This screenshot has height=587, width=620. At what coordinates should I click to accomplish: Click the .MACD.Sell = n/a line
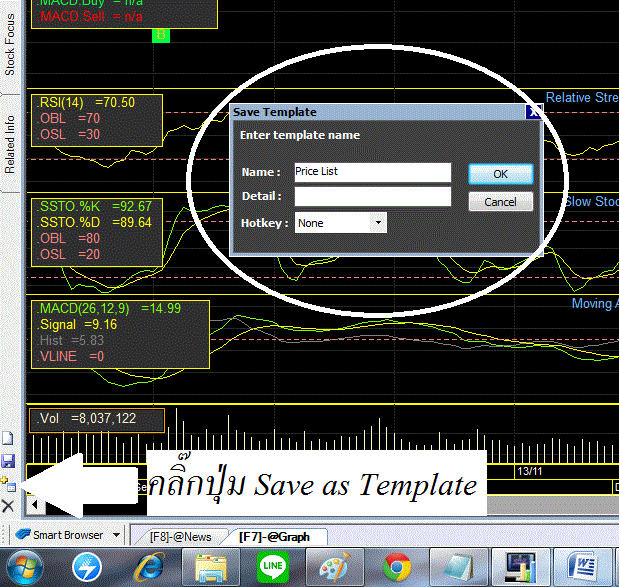(x=90, y=17)
